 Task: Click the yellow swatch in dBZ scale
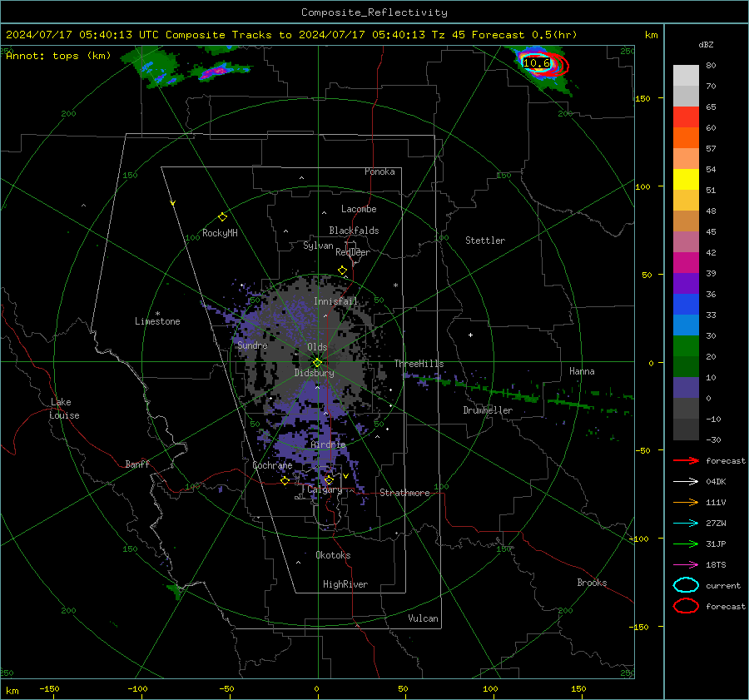coord(686,180)
